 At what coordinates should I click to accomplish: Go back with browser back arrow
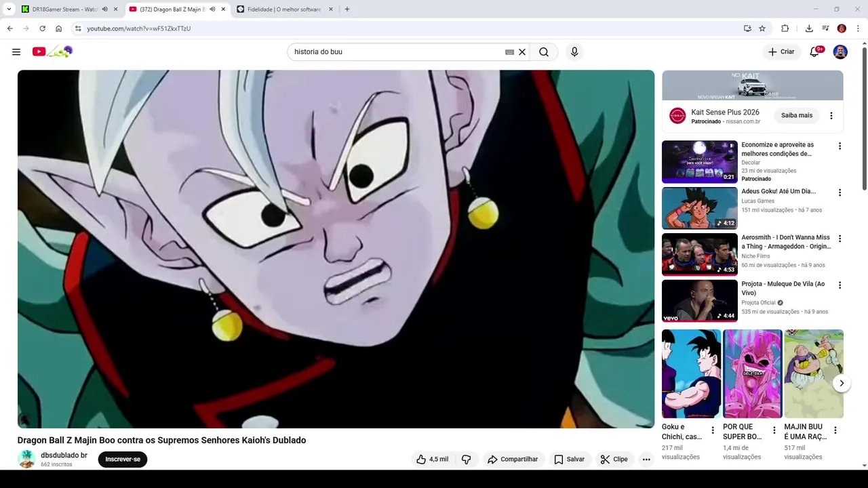click(9, 28)
